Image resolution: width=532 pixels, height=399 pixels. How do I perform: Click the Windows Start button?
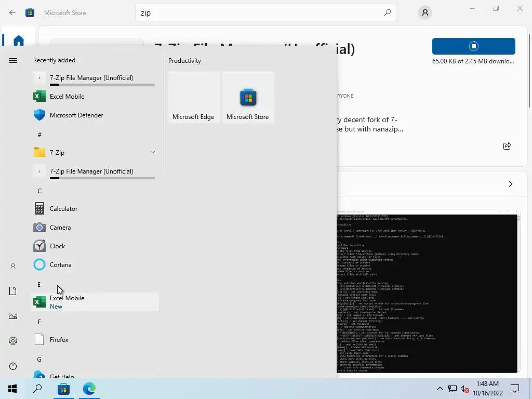[x=12, y=389]
